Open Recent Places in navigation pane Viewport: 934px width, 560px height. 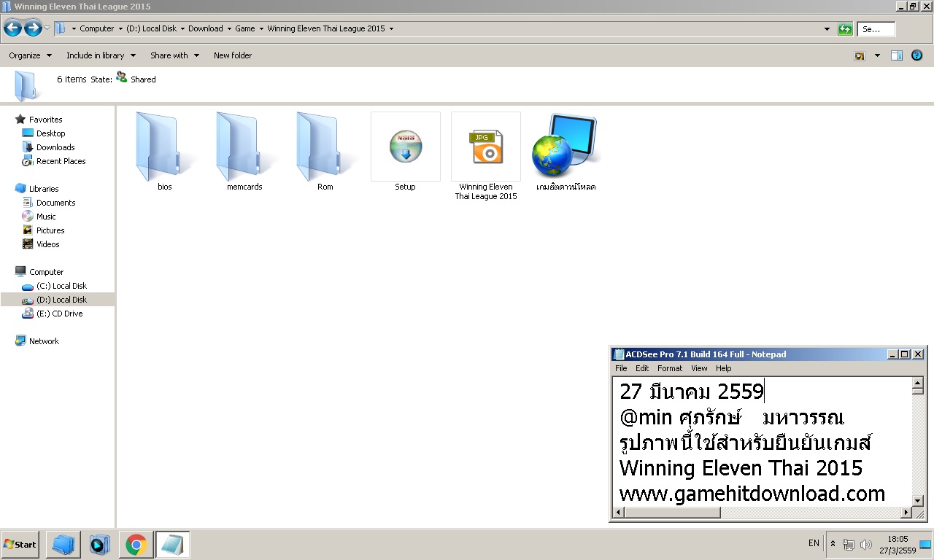[x=61, y=161]
